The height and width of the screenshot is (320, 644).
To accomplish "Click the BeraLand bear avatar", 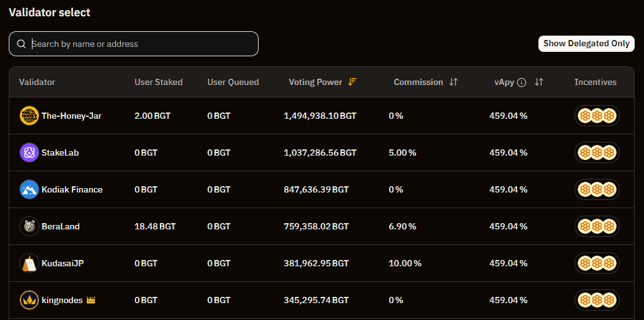I will tap(29, 226).
